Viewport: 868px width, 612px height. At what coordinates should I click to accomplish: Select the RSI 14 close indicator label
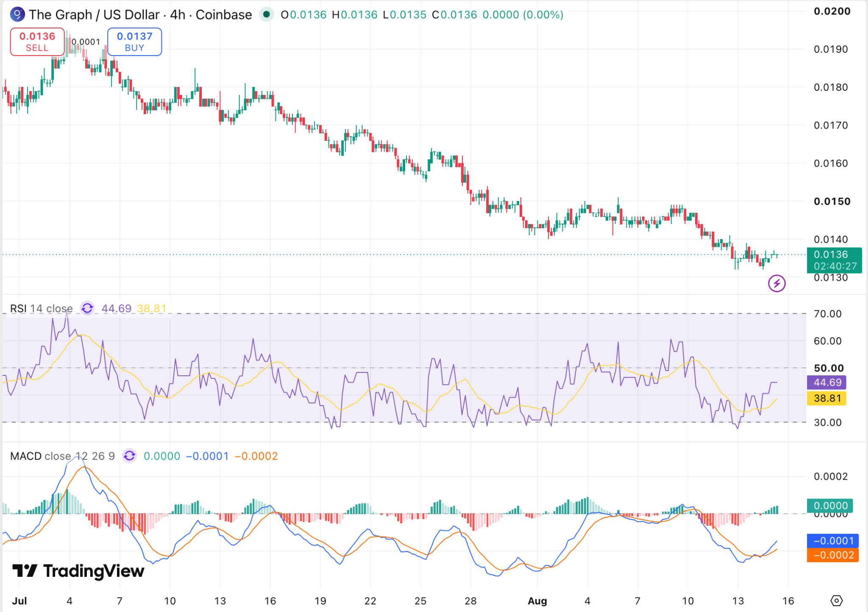coord(41,308)
